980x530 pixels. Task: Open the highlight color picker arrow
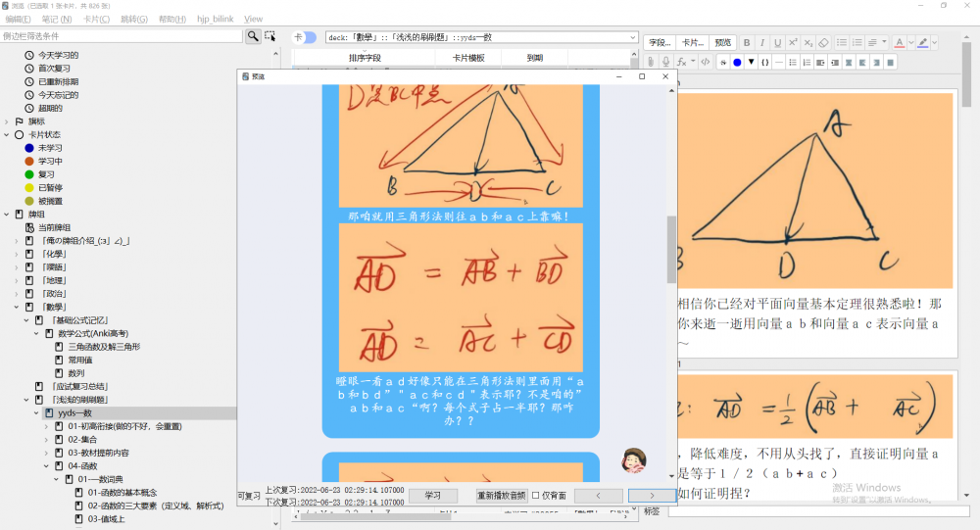pos(934,42)
